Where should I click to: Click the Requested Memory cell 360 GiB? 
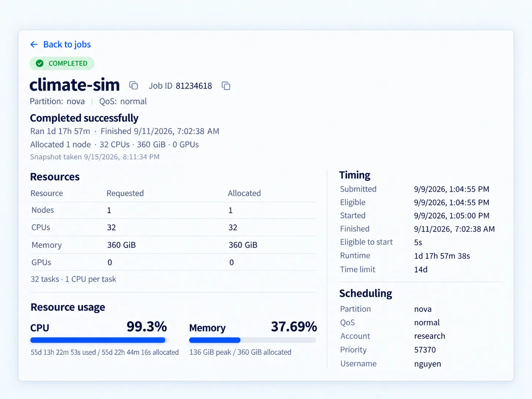[x=121, y=245]
